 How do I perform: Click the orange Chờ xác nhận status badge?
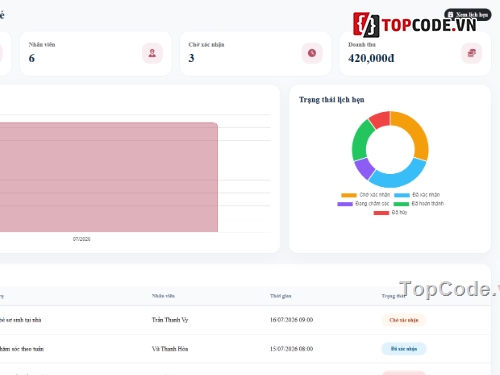point(404,320)
